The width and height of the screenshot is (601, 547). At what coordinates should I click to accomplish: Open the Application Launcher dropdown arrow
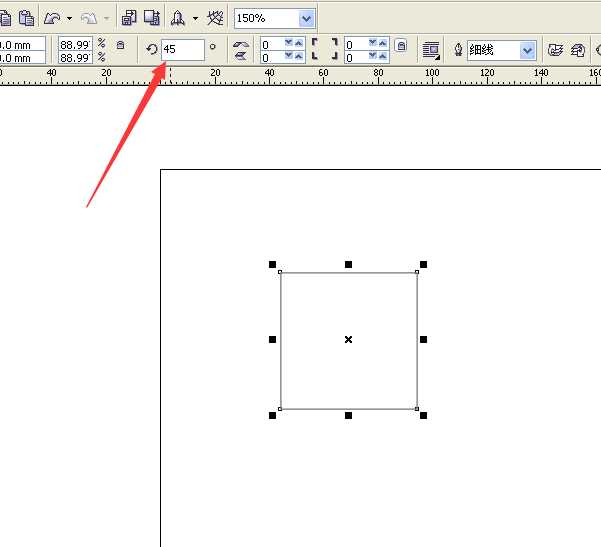195,18
